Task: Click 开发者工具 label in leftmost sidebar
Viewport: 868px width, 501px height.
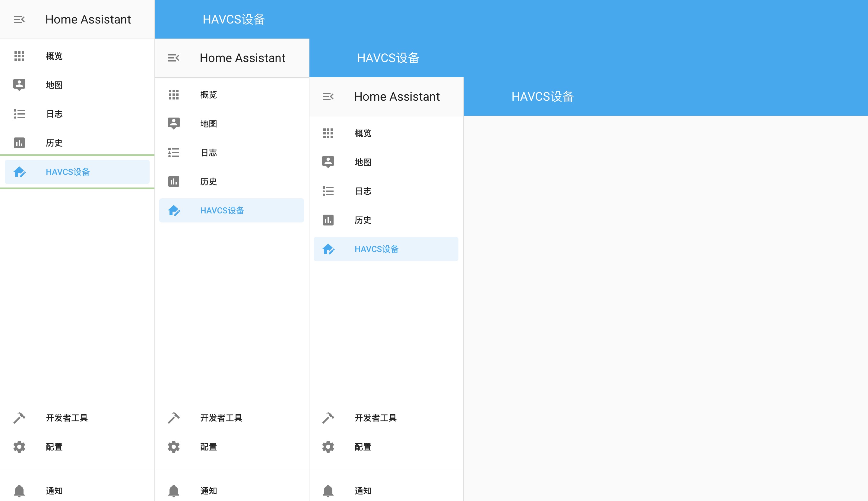Action: 67,418
